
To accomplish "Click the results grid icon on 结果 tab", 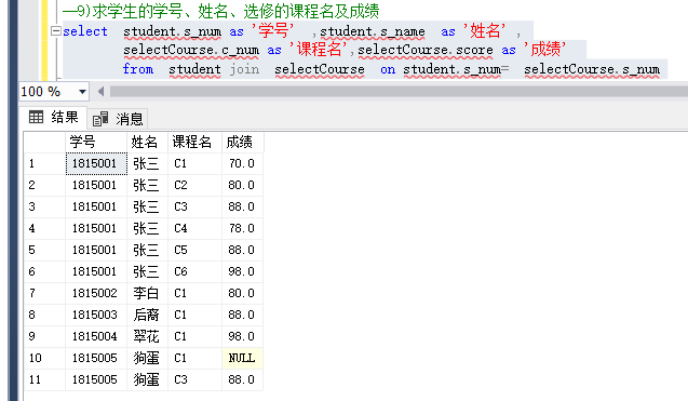I will 36,117.
